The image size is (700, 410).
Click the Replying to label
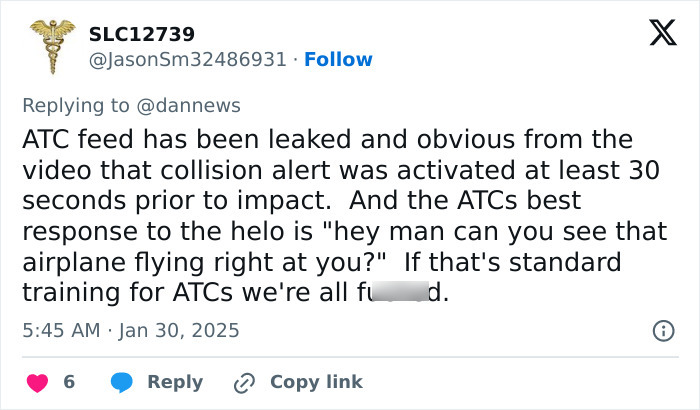point(76,106)
